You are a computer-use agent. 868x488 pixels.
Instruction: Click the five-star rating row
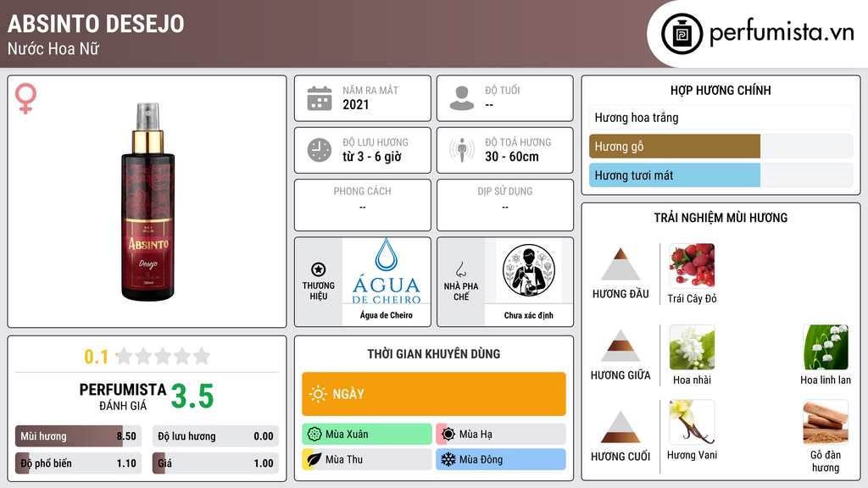pyautogui.click(x=163, y=356)
